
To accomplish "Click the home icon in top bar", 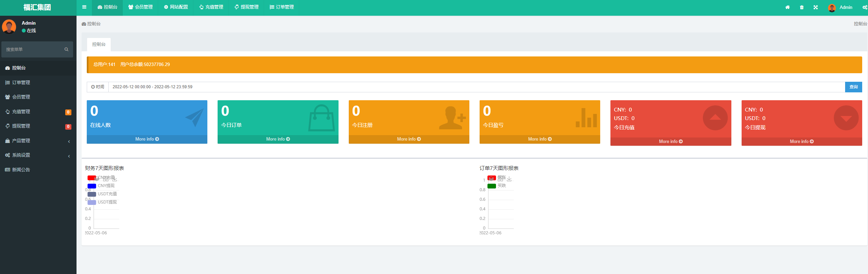I will click(787, 7).
